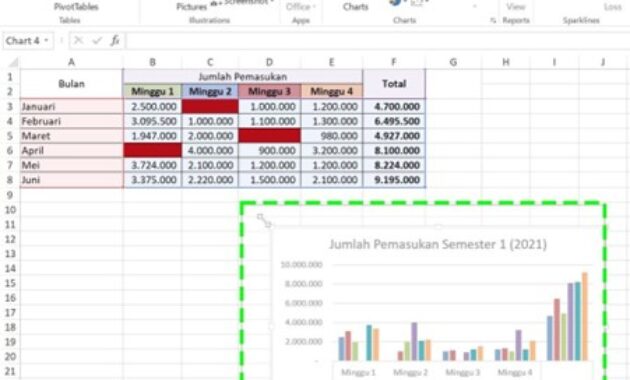Select column C header
630x380 pixels.
coord(210,62)
